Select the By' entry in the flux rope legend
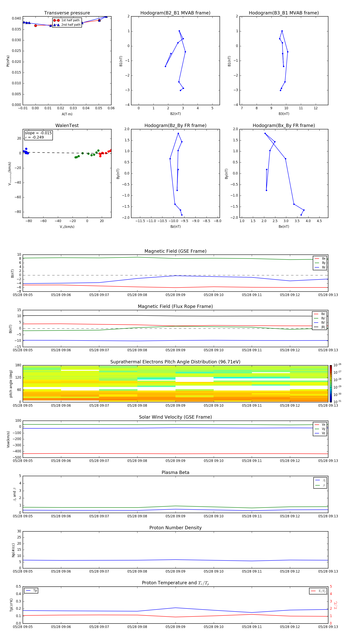Viewport: 351px width, 644px height. click(x=320, y=318)
